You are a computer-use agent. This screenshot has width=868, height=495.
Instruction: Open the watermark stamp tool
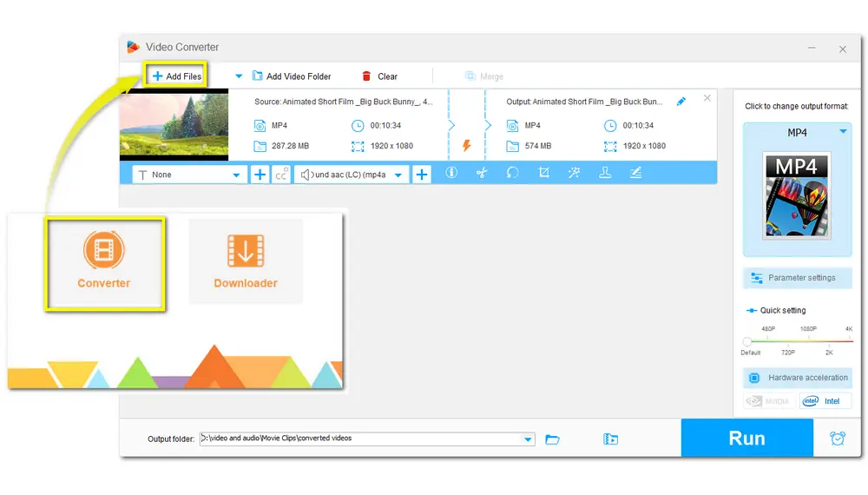pyautogui.click(x=605, y=173)
